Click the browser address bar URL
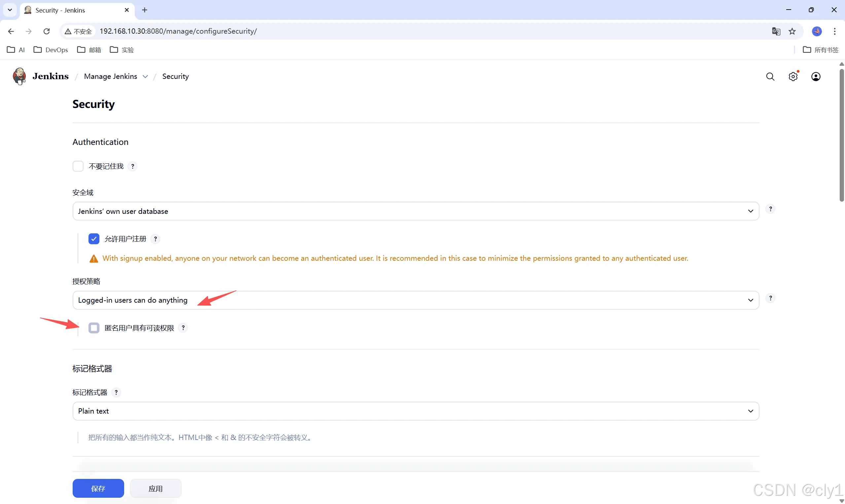Image resolution: width=845 pixels, height=504 pixels. click(178, 31)
